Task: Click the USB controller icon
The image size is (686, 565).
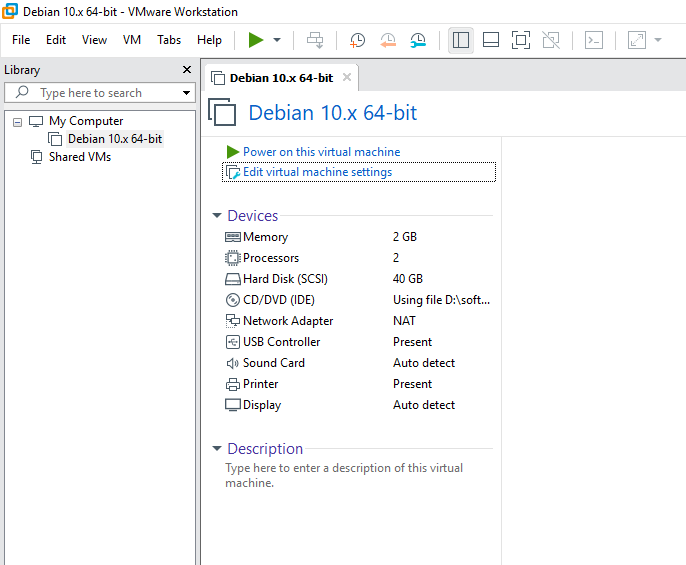Action: pyautogui.click(x=233, y=342)
